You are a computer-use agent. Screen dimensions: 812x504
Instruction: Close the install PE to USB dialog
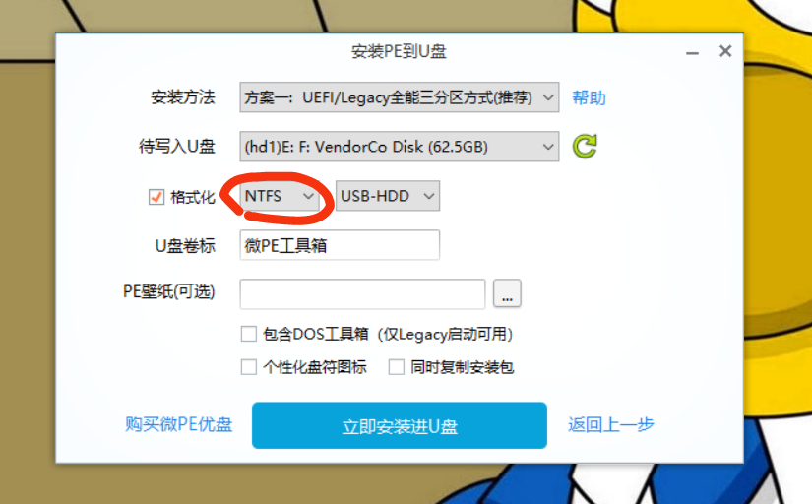pos(725,51)
